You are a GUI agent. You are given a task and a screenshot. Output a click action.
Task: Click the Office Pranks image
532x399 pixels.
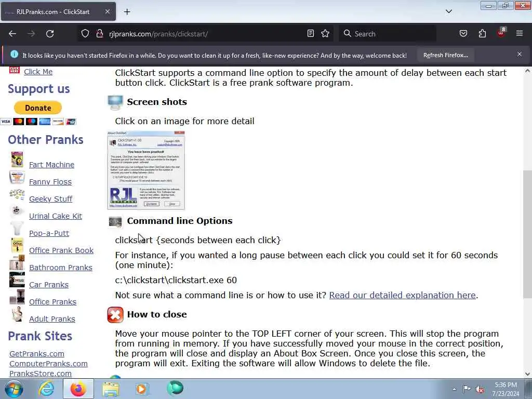pos(17,297)
